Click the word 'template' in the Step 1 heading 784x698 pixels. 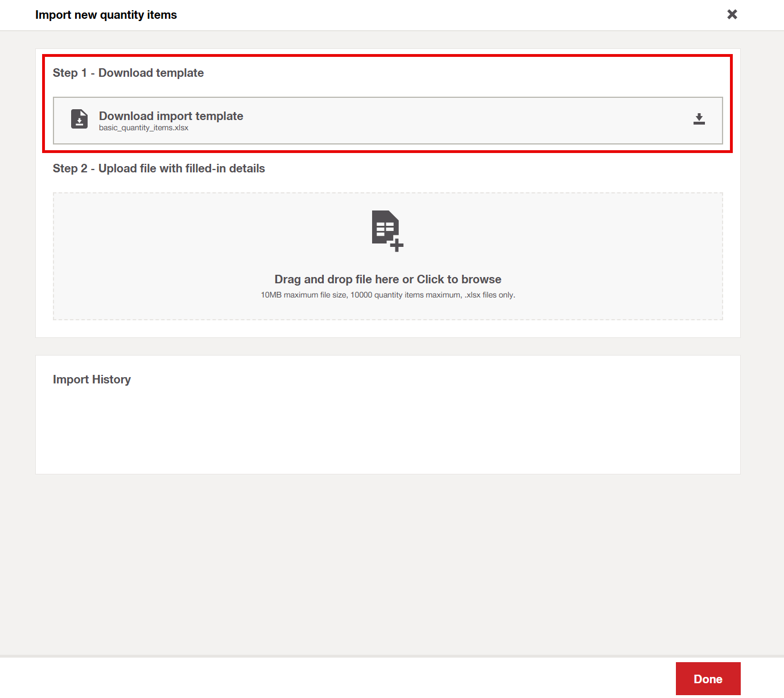click(x=180, y=73)
